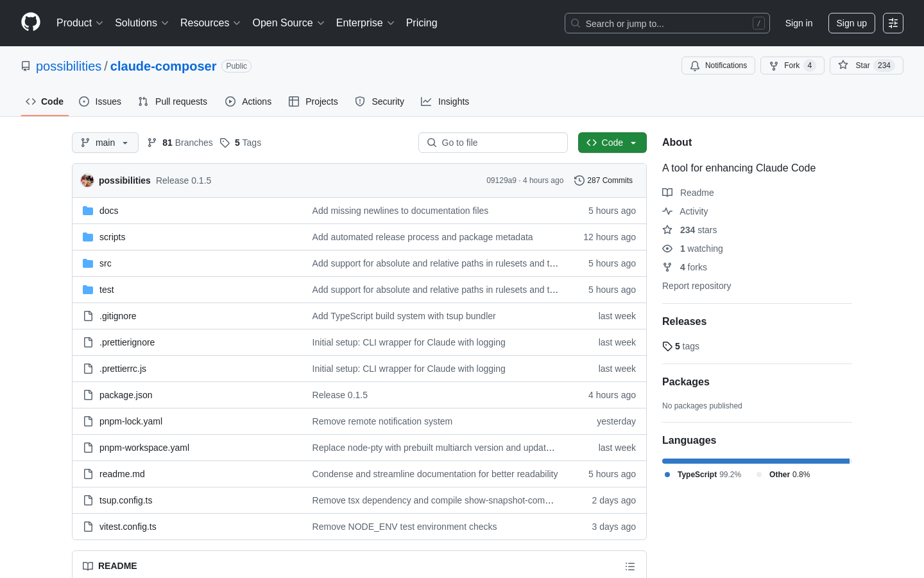
Task: Click the tag icon beside 5 tags in Releases
Action: (x=667, y=346)
